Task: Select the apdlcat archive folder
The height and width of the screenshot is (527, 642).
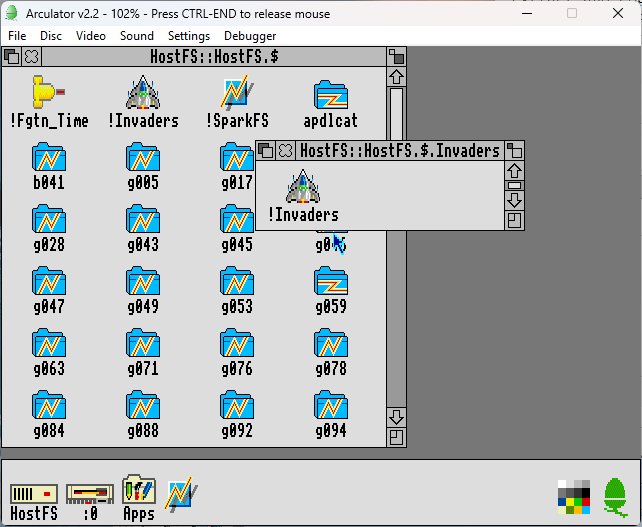Action: point(331,104)
